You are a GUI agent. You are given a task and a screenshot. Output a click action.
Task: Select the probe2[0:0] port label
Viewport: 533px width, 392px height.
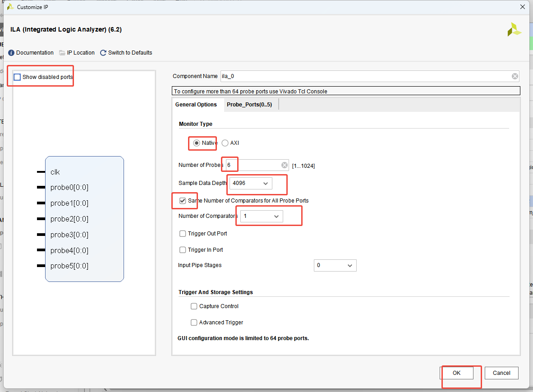[69, 219]
